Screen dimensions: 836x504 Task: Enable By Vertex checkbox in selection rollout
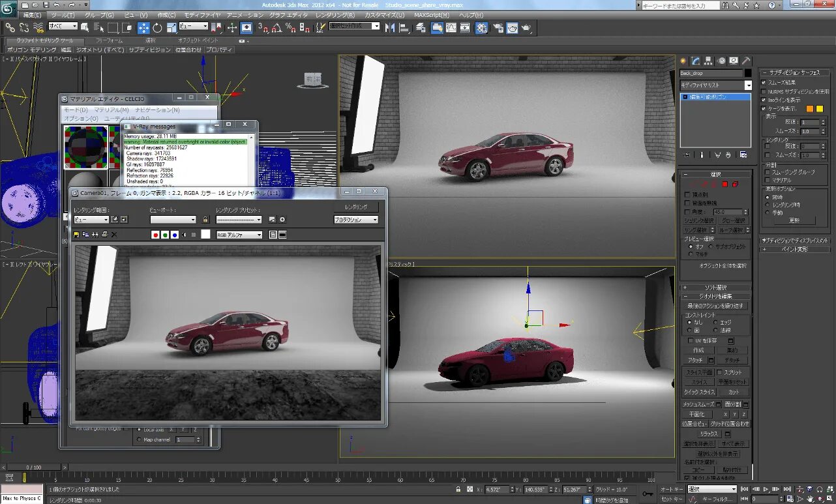tap(687, 195)
